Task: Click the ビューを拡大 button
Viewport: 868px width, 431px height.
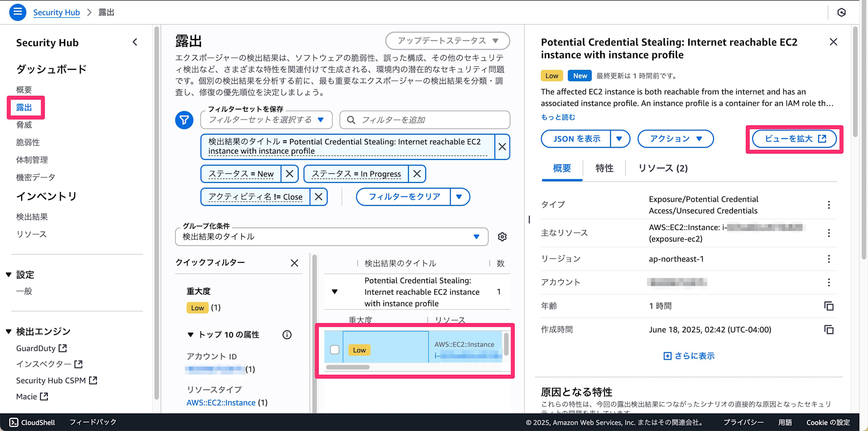Action: point(794,139)
